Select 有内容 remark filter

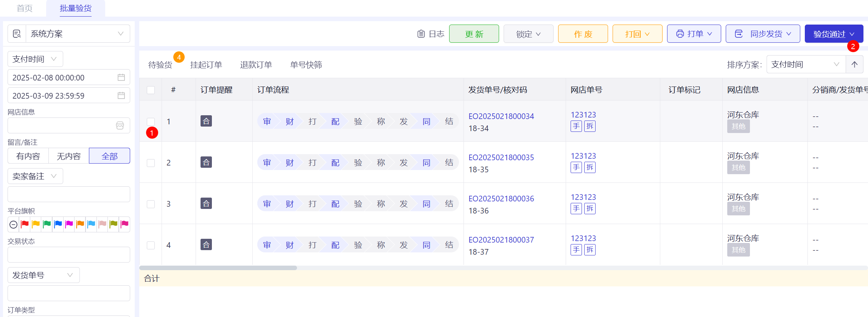click(28, 156)
